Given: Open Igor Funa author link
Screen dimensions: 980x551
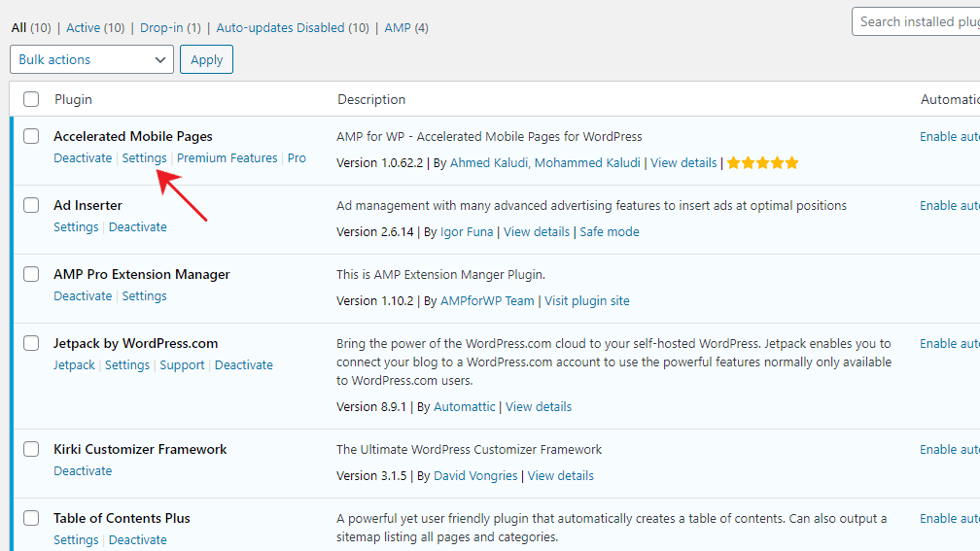Looking at the screenshot, I should [x=467, y=231].
